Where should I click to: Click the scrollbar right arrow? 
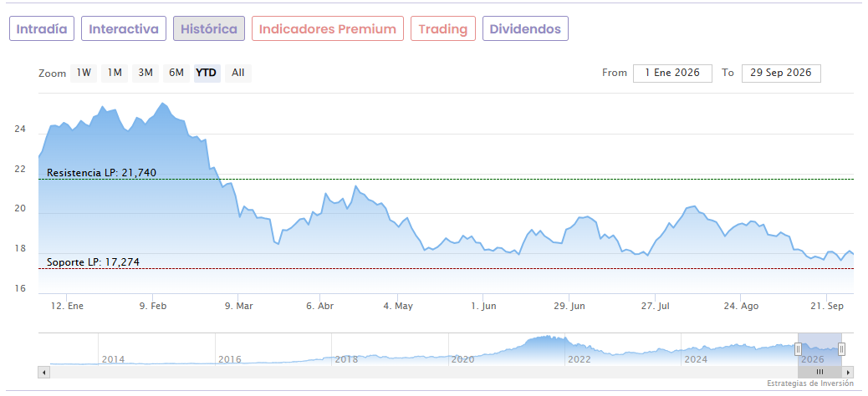point(848,373)
